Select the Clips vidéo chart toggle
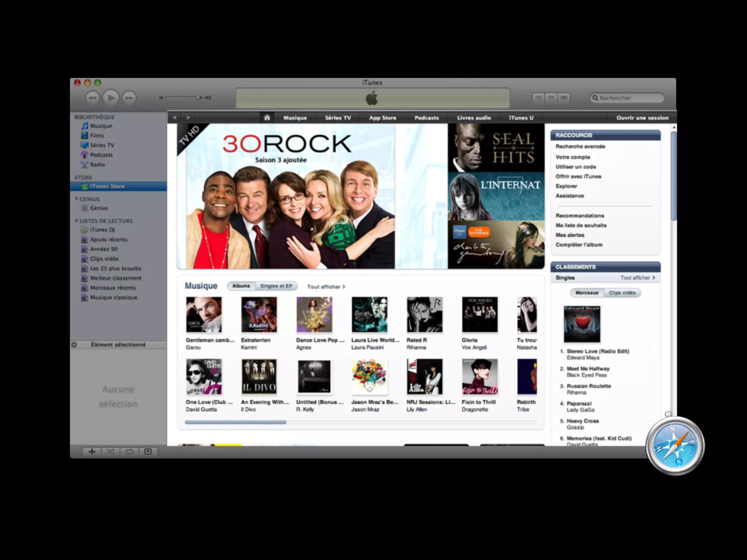The width and height of the screenshot is (747, 560). click(622, 293)
